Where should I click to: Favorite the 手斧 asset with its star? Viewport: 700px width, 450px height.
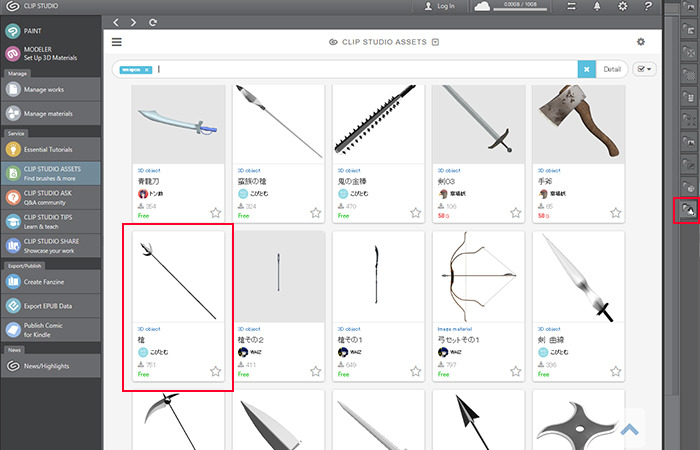coord(616,212)
